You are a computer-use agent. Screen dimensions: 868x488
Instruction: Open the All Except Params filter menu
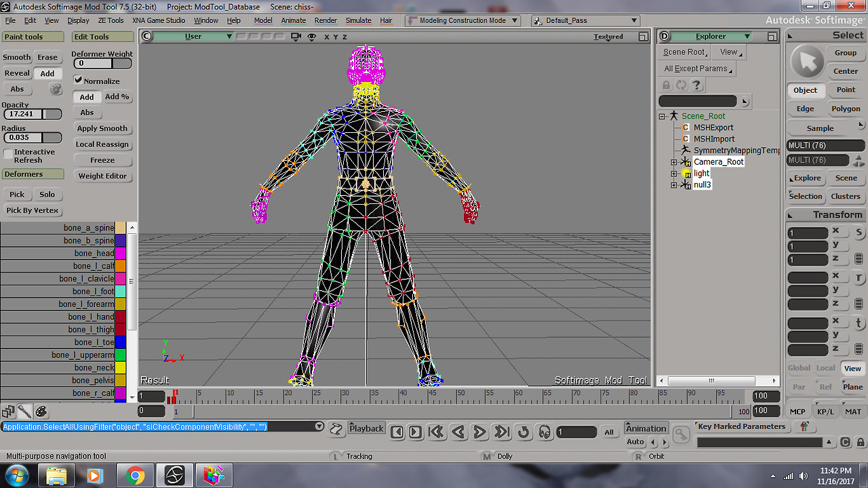pyautogui.click(x=698, y=68)
